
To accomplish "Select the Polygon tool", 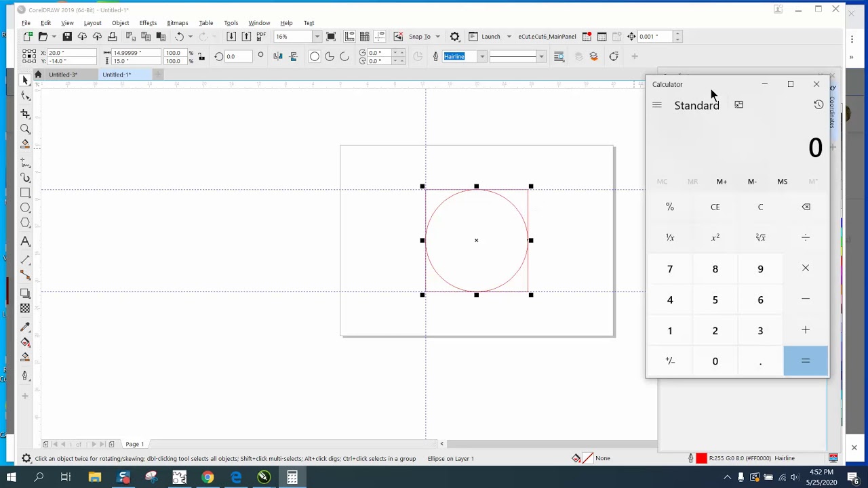I will [x=25, y=223].
